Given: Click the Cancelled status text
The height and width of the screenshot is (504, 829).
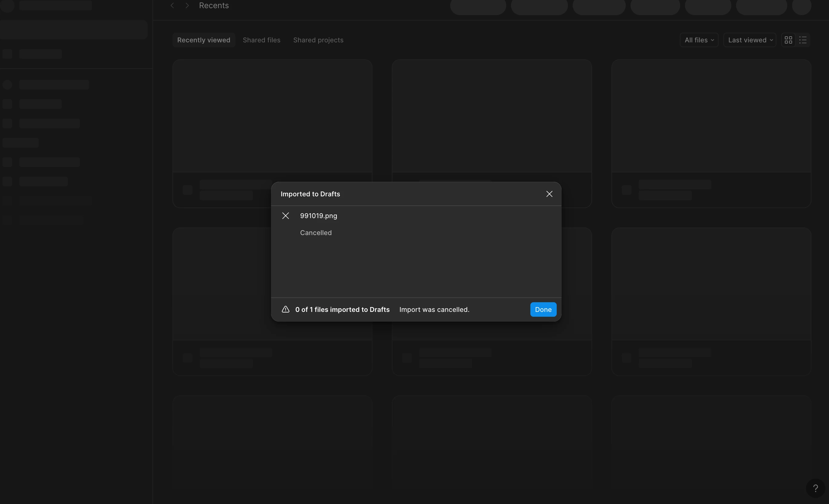Looking at the screenshot, I should (x=316, y=232).
